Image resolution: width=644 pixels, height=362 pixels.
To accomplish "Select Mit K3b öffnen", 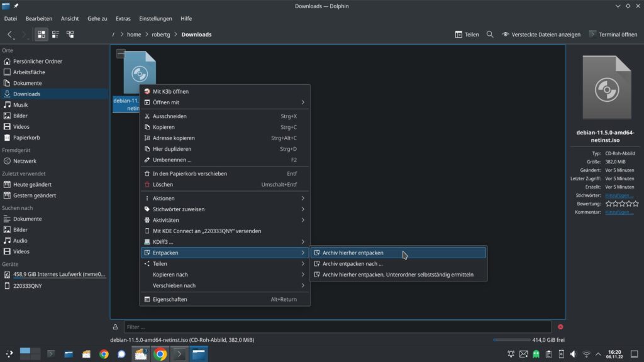I will (x=225, y=92).
